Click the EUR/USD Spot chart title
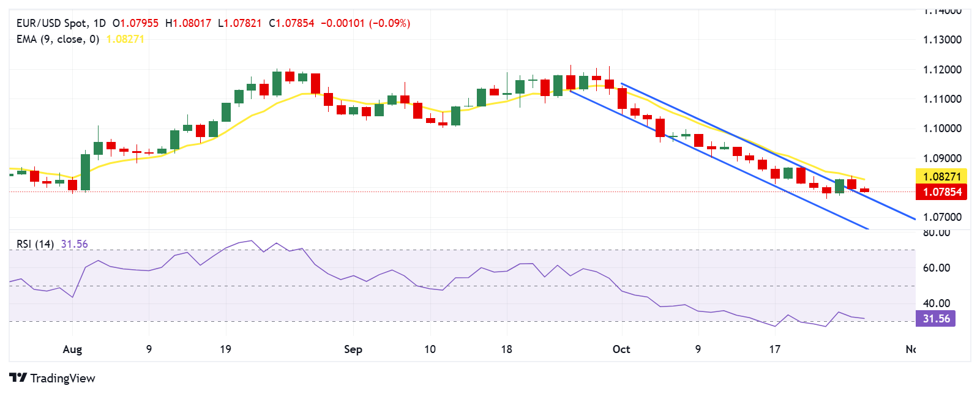This screenshot has width=980, height=394. click(51, 23)
